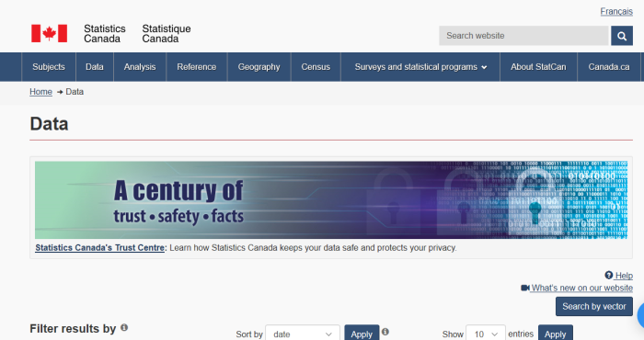Open the Data menu item
The image size is (644, 340).
[x=95, y=67]
